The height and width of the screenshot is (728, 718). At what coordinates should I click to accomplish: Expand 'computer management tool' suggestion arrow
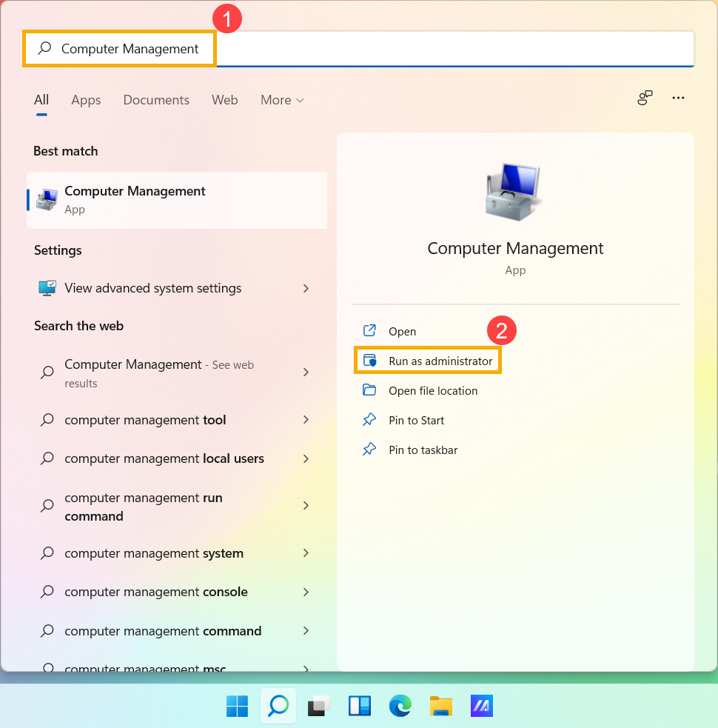tap(306, 420)
